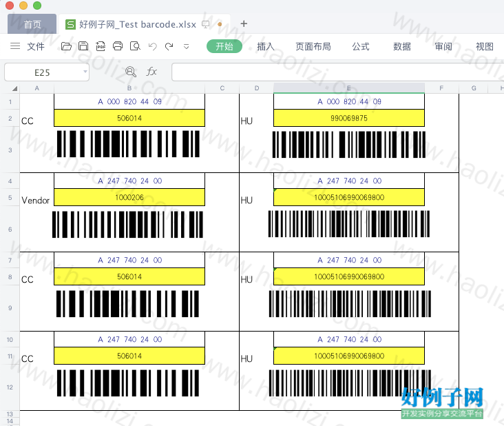Click the fx insert function icon
Image resolution: width=504 pixels, height=426 pixels.
151,72
